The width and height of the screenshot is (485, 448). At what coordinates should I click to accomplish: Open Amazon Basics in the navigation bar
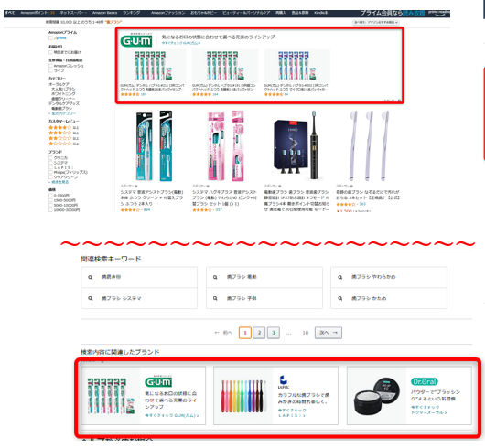[x=104, y=13]
